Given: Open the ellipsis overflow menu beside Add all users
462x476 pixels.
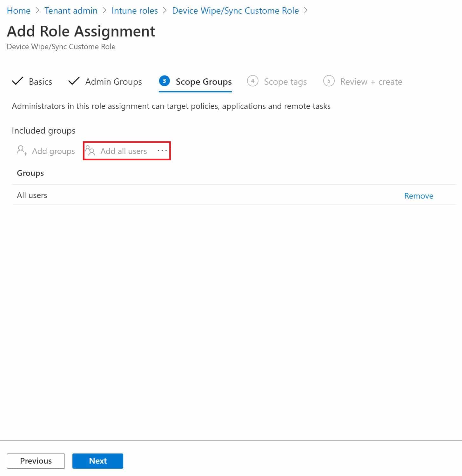Looking at the screenshot, I should 162,151.
